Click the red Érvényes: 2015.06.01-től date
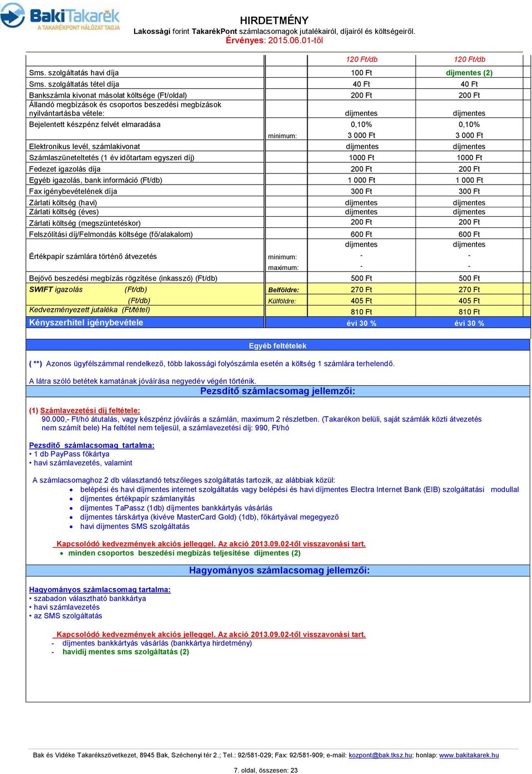Viewport: 532px width, 774px height. [x=274, y=40]
